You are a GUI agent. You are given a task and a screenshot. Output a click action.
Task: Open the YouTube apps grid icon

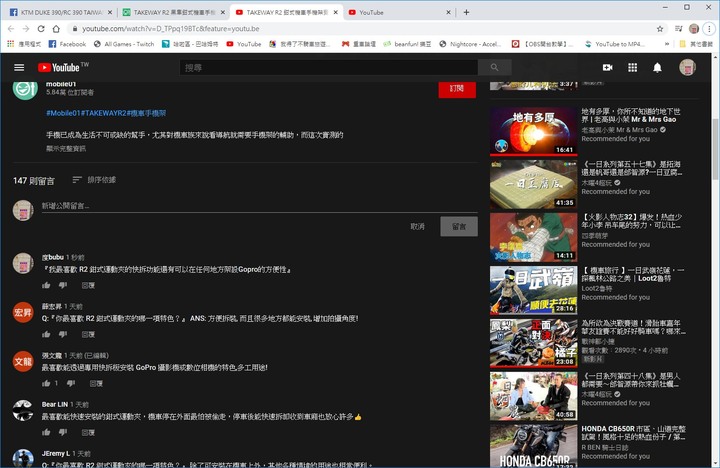(x=632, y=68)
